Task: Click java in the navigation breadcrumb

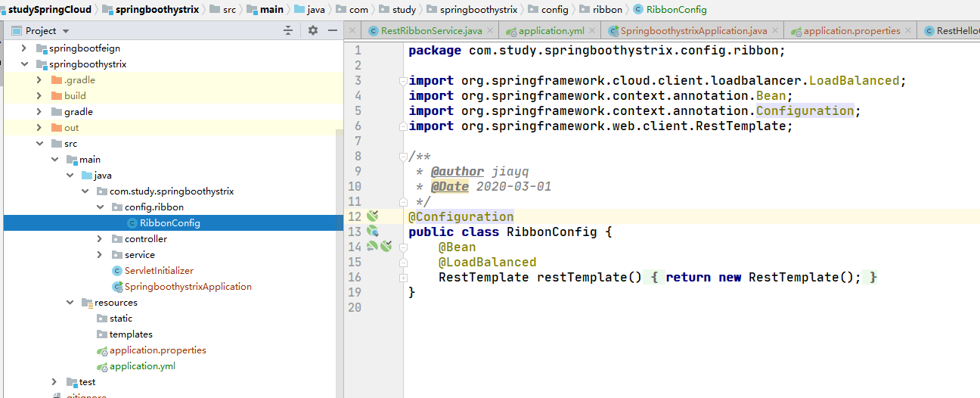Action: pos(315,10)
